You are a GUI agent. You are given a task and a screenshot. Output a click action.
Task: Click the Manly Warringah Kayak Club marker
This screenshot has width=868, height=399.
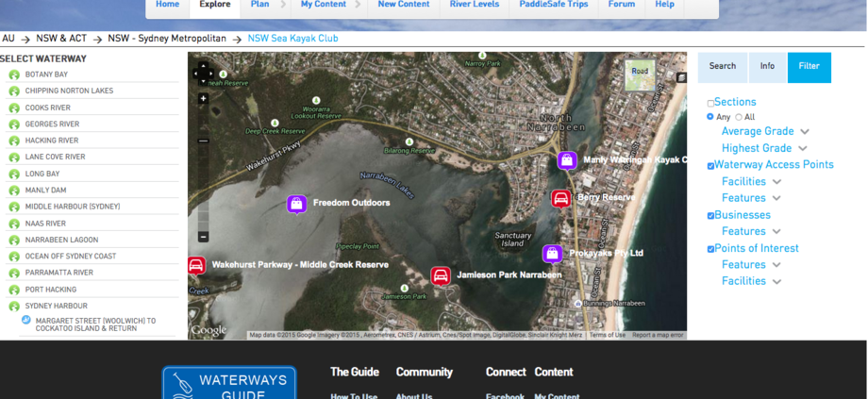click(x=567, y=161)
